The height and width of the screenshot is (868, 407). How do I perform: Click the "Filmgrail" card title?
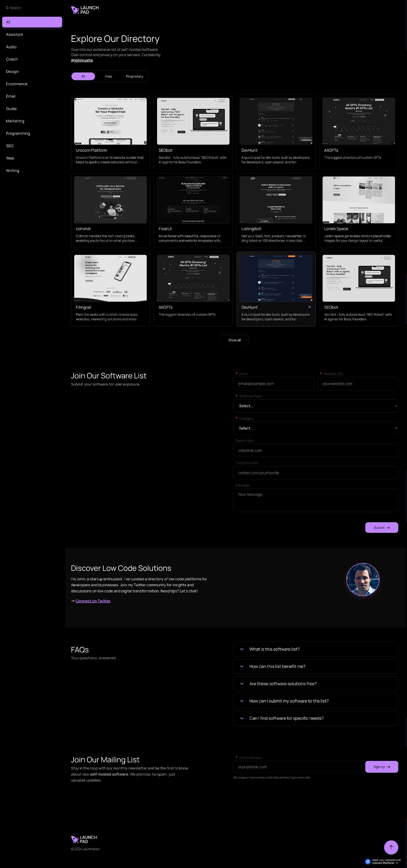click(x=83, y=307)
